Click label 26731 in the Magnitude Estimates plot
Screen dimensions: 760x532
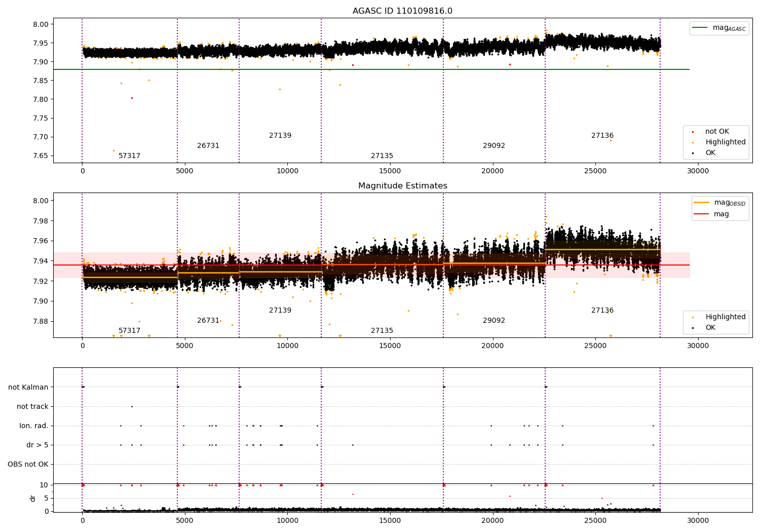(208, 321)
